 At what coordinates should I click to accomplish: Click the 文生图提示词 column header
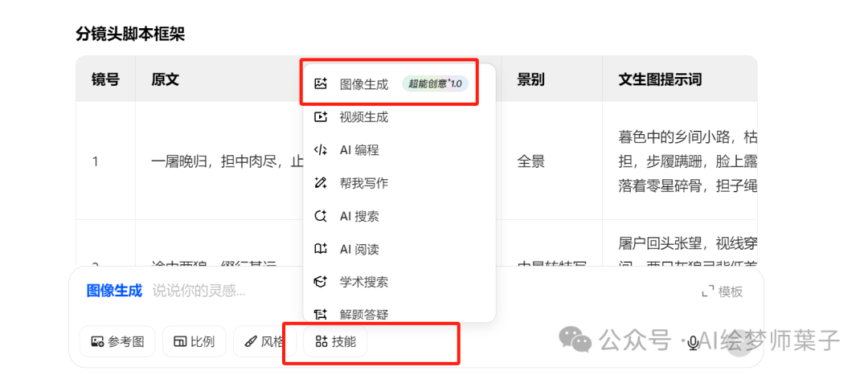coord(660,79)
